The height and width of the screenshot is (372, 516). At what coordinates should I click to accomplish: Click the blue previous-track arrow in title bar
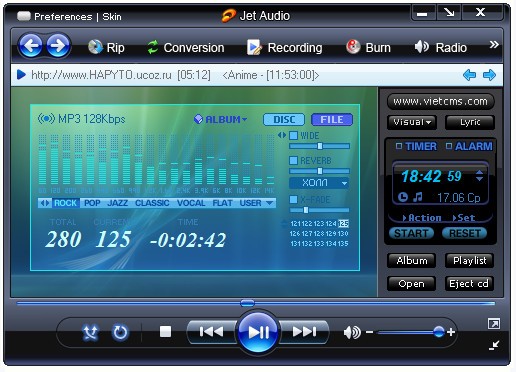470,75
